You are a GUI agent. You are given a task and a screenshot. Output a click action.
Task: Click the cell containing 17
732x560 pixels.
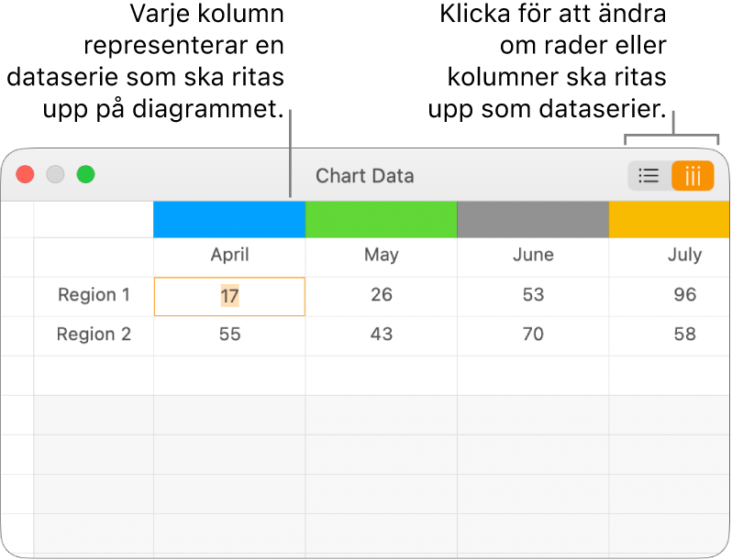click(229, 296)
